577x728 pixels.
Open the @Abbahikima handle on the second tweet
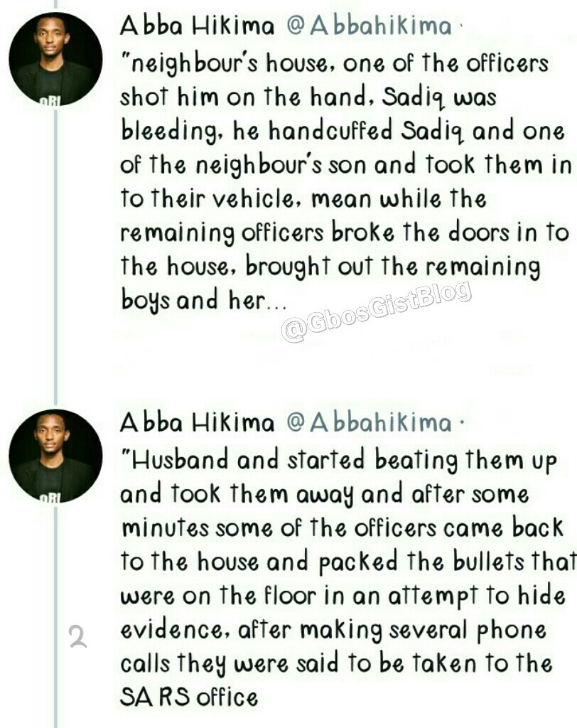[x=369, y=422]
